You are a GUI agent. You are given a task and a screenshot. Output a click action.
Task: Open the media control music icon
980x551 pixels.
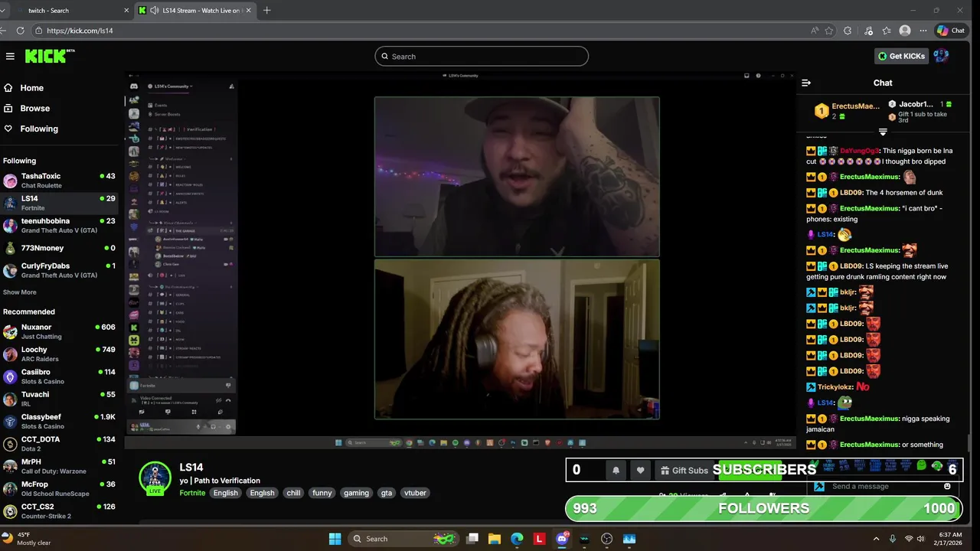[868, 31]
